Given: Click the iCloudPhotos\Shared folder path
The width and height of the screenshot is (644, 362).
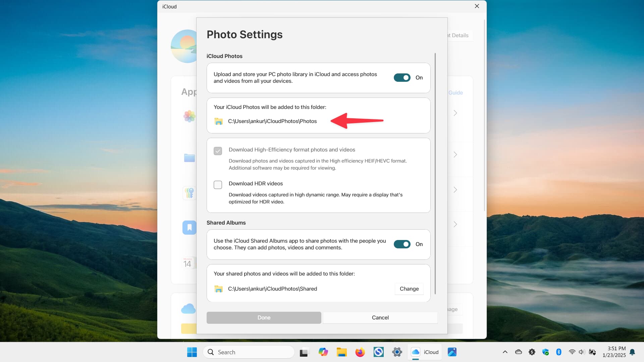Looking at the screenshot, I should coord(272,289).
